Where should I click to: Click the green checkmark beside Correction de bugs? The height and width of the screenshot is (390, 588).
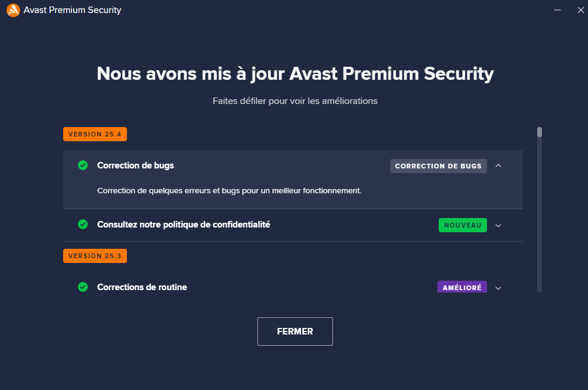[x=83, y=165]
